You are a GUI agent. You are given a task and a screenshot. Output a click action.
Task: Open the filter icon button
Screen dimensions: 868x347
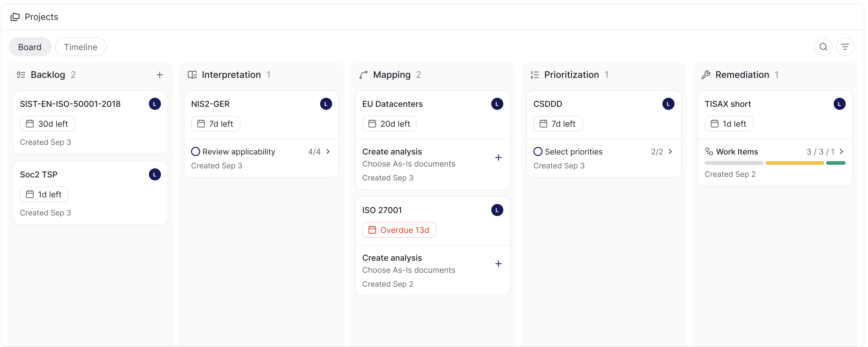coord(845,47)
